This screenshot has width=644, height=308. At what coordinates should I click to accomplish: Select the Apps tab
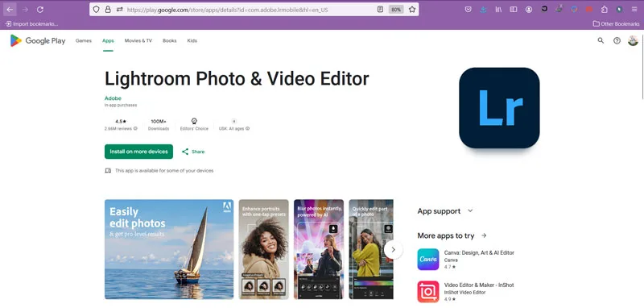tap(108, 40)
